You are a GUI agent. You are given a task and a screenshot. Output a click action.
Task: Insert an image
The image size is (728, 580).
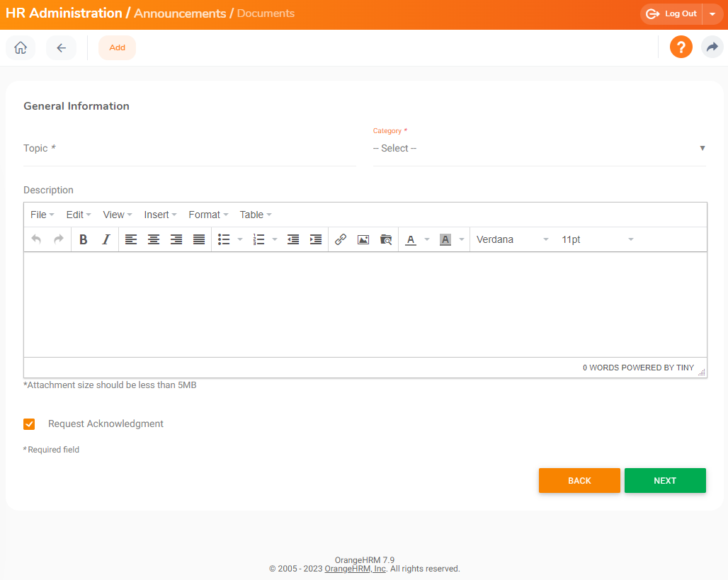tap(363, 239)
